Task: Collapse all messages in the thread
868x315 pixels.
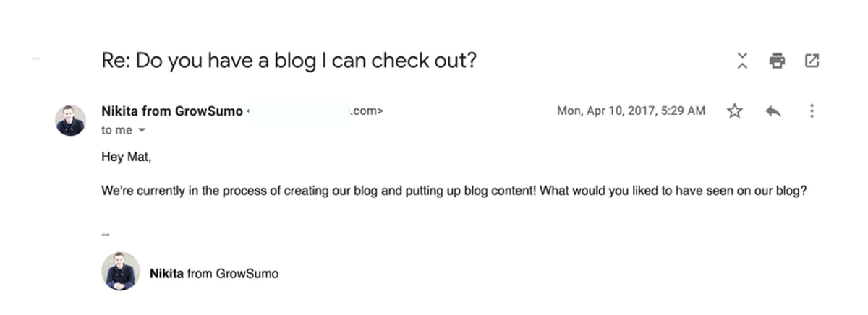Action: click(742, 61)
